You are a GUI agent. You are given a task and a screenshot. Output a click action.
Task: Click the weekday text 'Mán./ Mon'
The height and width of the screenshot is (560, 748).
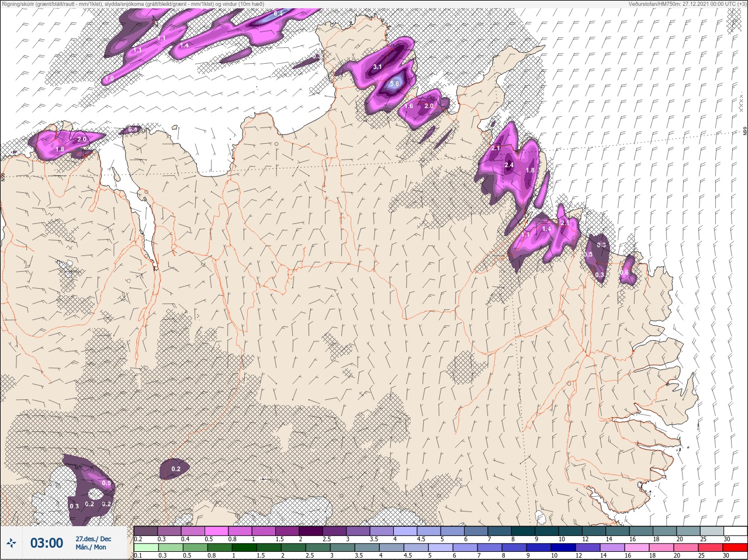coord(91,548)
